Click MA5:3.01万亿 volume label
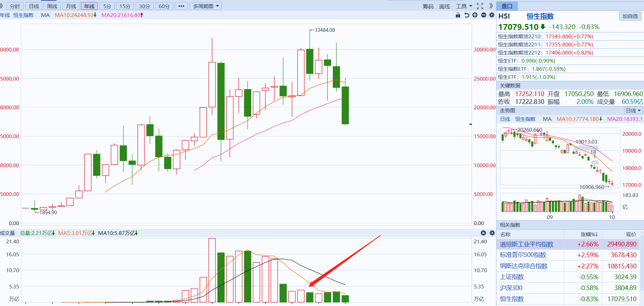 (x=76, y=233)
